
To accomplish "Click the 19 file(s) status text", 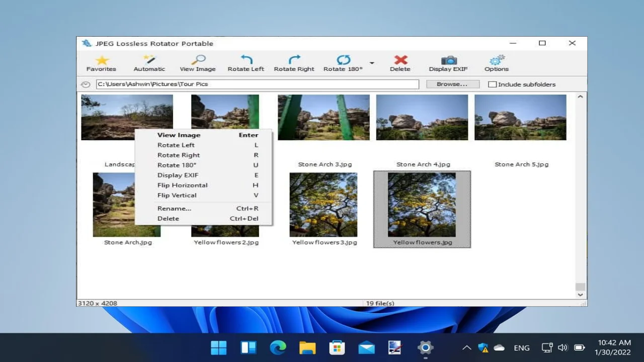I will click(x=380, y=303).
